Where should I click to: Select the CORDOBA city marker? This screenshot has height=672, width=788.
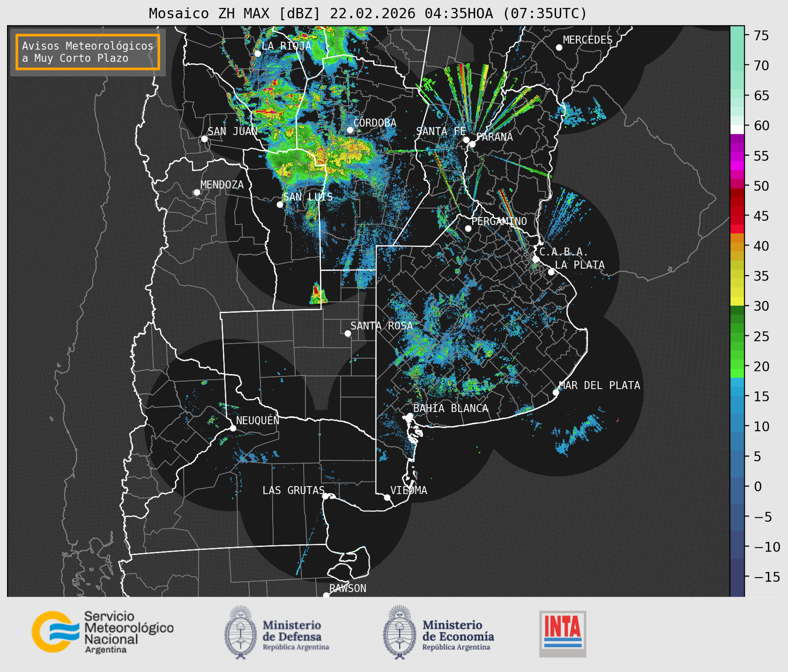tap(350, 130)
